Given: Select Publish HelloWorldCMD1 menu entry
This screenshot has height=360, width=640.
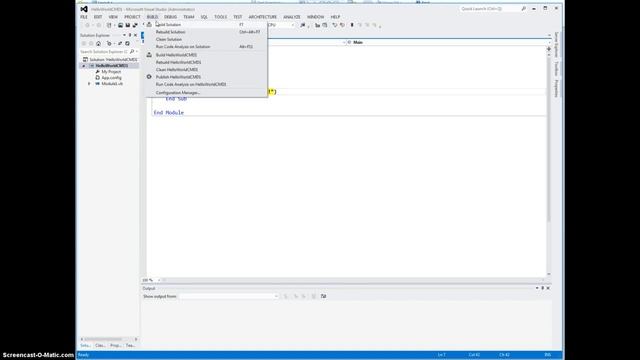Looking at the screenshot, I should coord(206,77).
